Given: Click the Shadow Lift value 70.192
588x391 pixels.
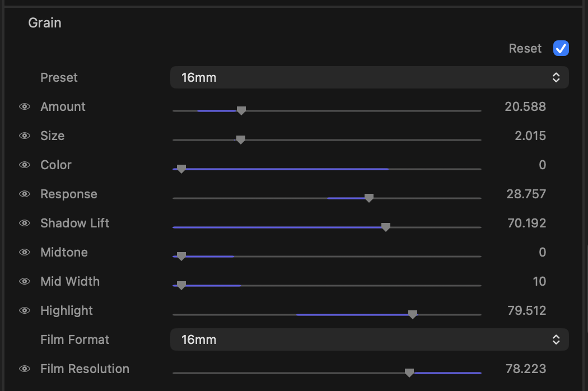Looking at the screenshot, I should [526, 223].
